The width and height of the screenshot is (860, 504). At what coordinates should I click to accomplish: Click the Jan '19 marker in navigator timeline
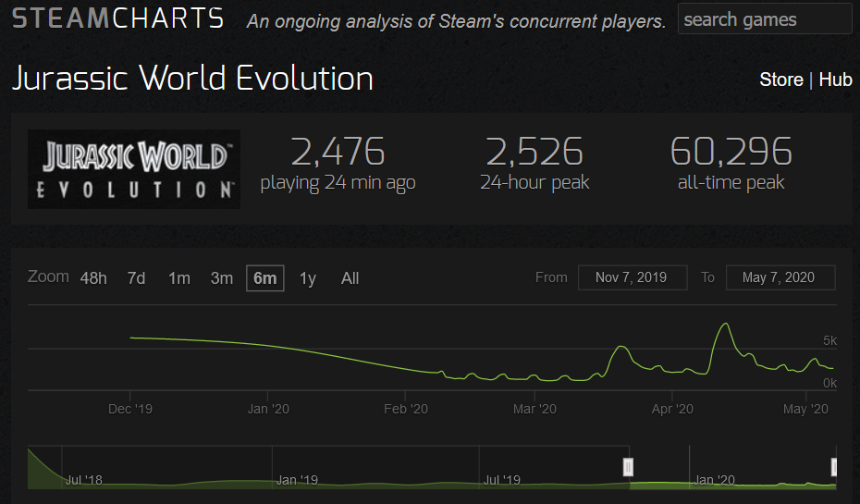297,480
